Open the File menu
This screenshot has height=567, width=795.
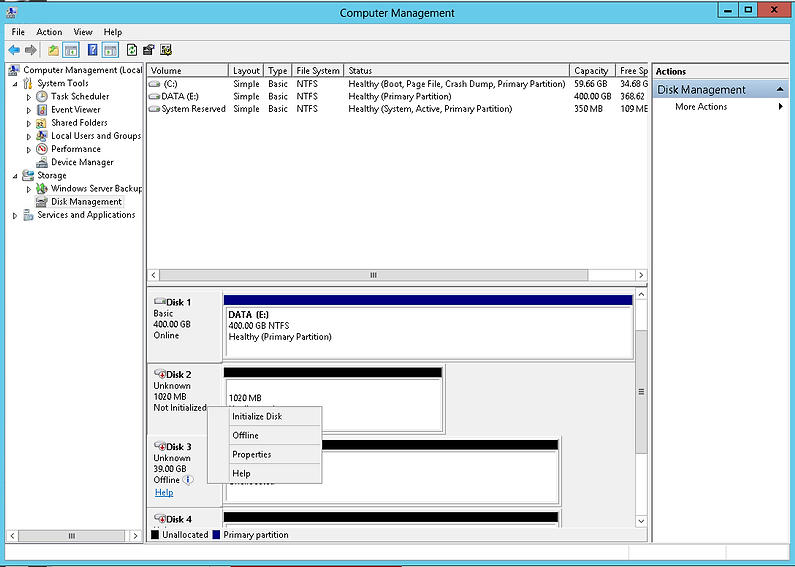click(x=18, y=32)
